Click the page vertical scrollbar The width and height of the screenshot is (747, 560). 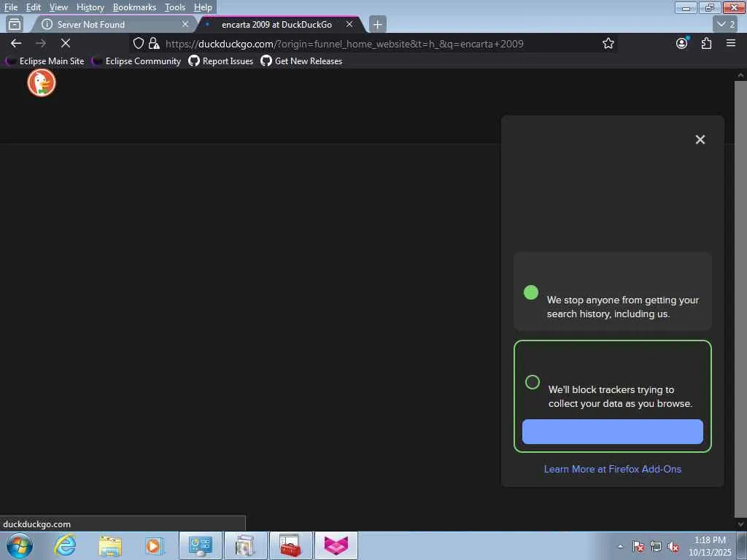click(x=740, y=299)
